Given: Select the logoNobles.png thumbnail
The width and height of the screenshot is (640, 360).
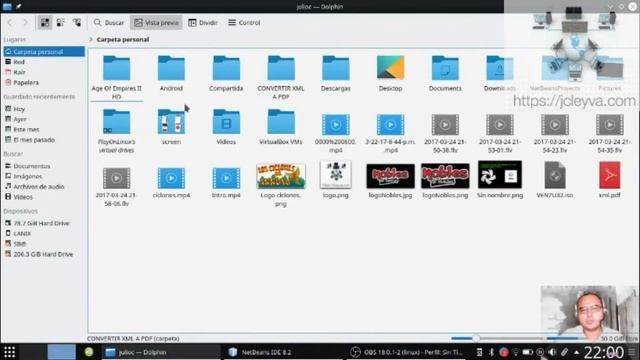Looking at the screenshot, I should [x=445, y=176].
